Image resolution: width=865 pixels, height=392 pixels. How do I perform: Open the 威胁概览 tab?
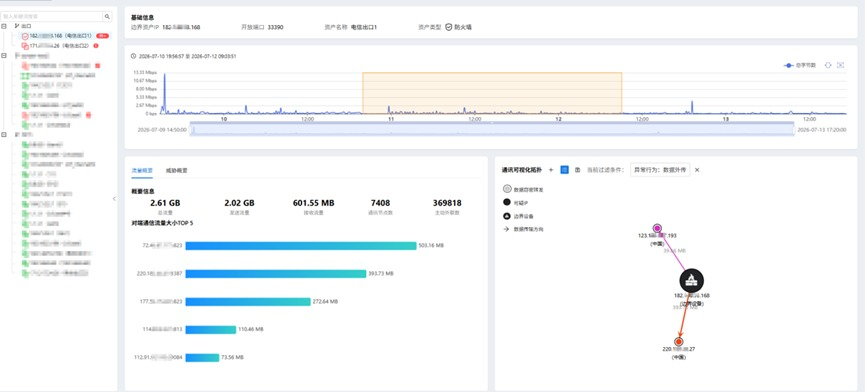pyautogui.click(x=177, y=171)
